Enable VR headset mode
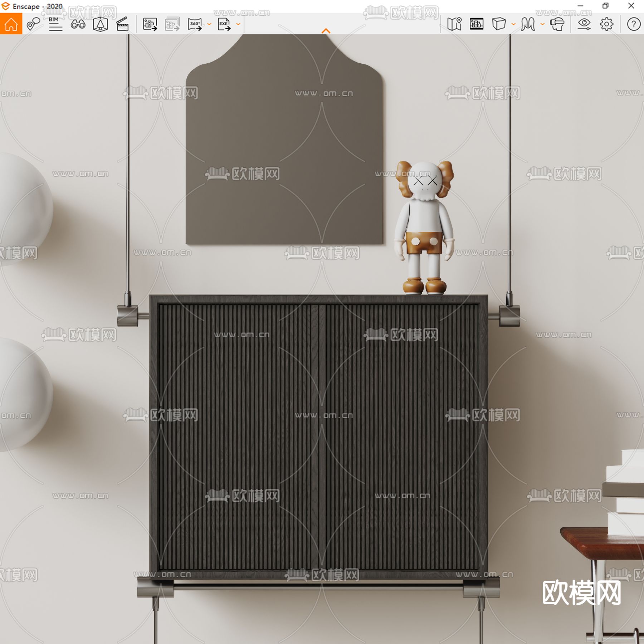Image resolution: width=644 pixels, height=644 pixels. (x=557, y=24)
